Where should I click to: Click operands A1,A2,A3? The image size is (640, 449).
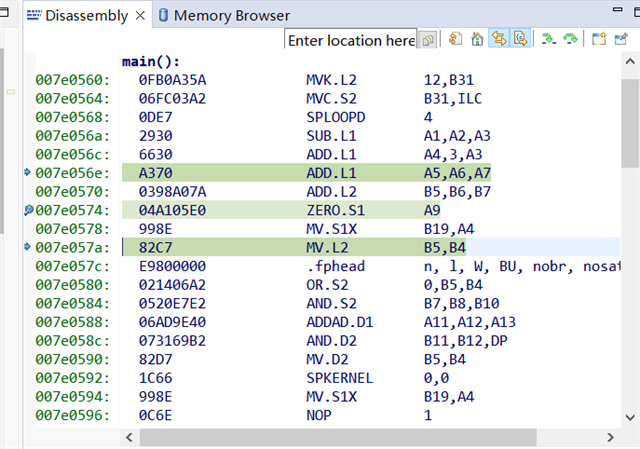pyautogui.click(x=457, y=136)
